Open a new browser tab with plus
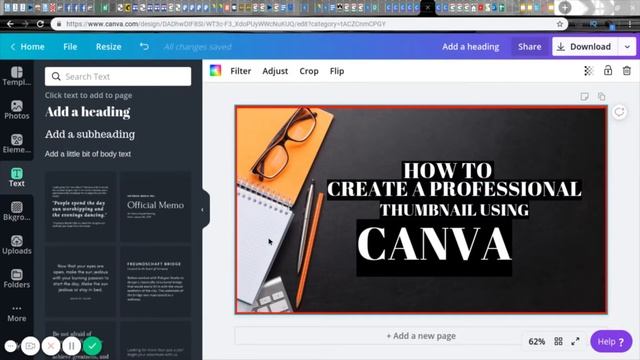This screenshot has width=640, height=360. point(565,7)
